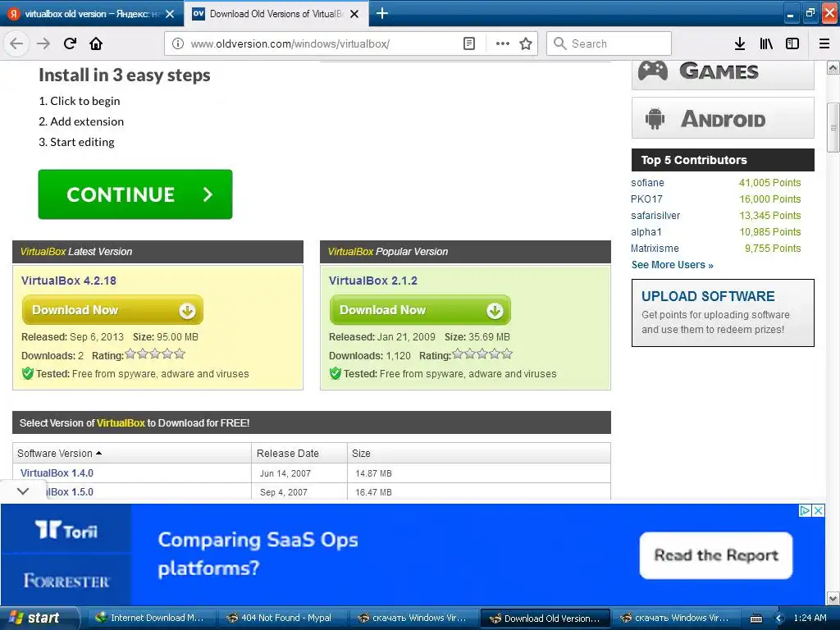Viewport: 840px width, 630px height.
Task: Close the Yandex virtualbox old version tab
Action: [x=170, y=14]
